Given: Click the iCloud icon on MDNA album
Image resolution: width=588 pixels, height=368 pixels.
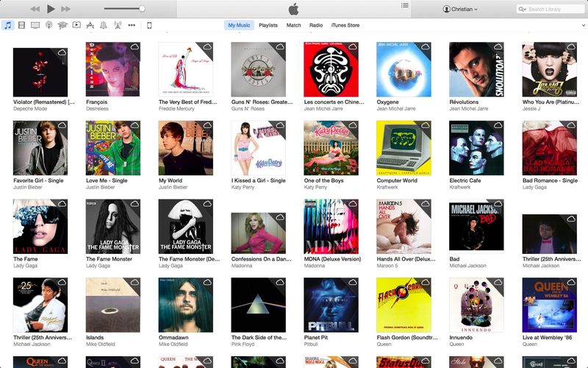Looking at the screenshot, I should 353,204.
